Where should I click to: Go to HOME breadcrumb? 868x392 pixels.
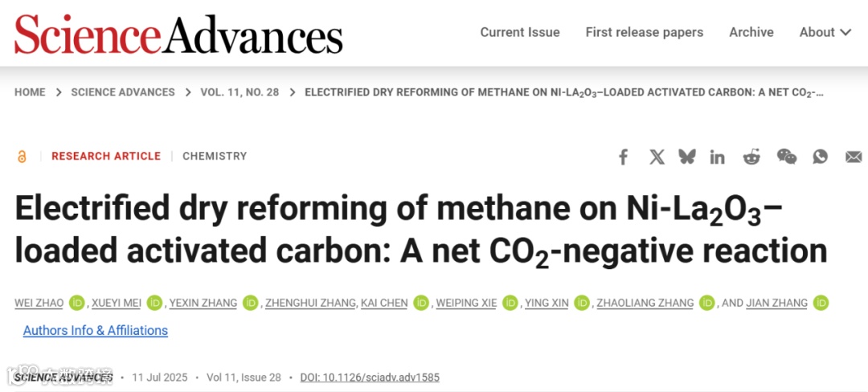click(30, 92)
